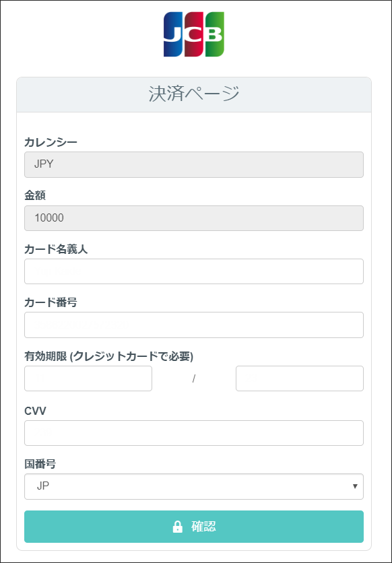Click the カレンシー label
This screenshot has width=392, height=563.
tap(51, 143)
